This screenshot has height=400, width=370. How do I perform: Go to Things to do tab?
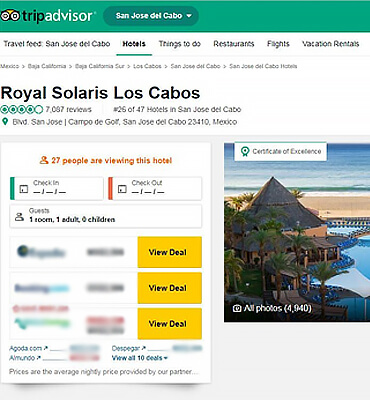tap(180, 44)
